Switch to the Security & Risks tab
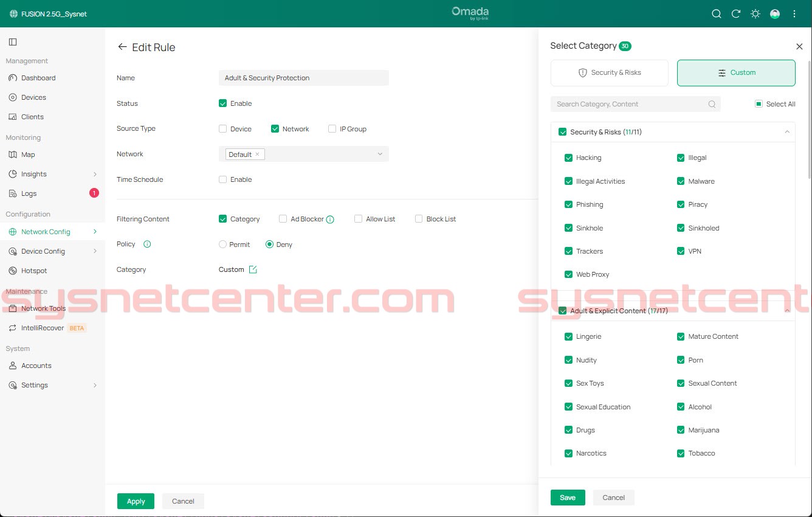 pos(610,72)
